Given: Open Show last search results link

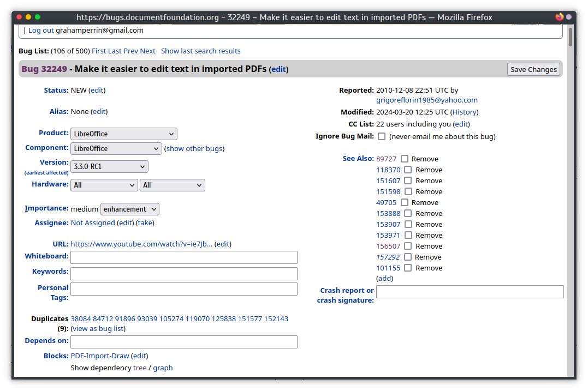Looking at the screenshot, I should (200, 51).
